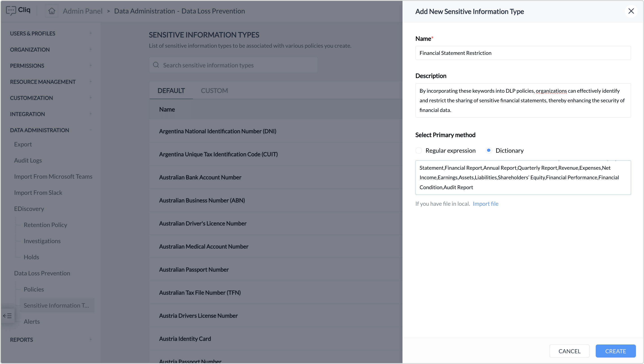
Task: Focus the dictionary keywords text area
Action: 523,178
